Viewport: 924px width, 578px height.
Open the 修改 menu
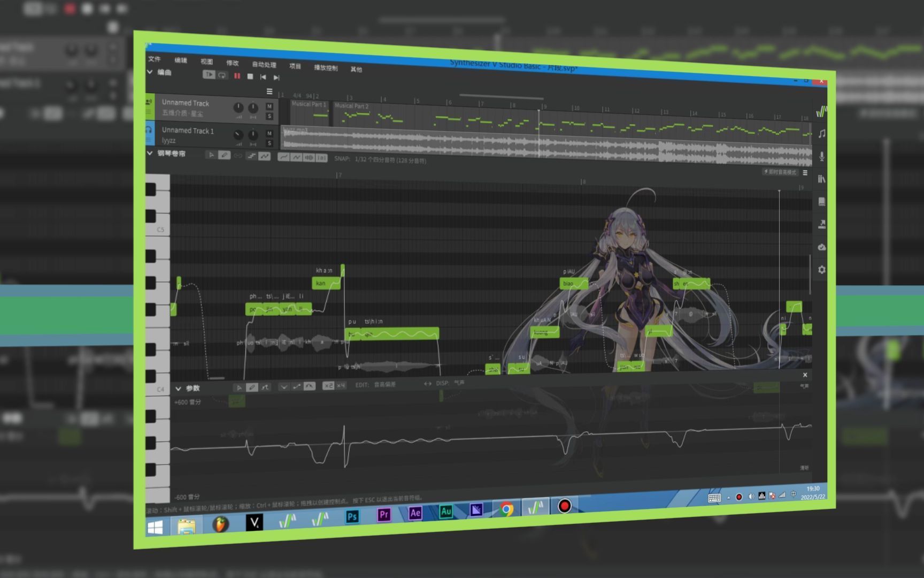[232, 63]
